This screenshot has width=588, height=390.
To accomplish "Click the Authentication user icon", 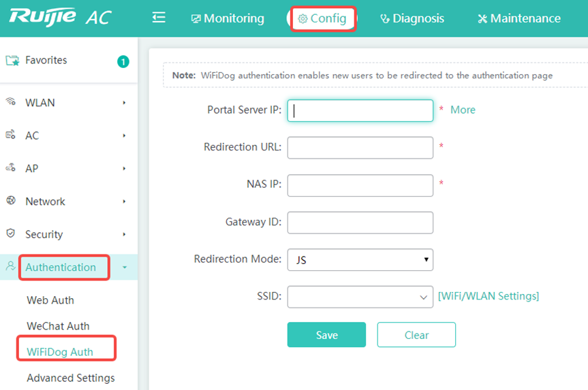I will pos(11,266).
